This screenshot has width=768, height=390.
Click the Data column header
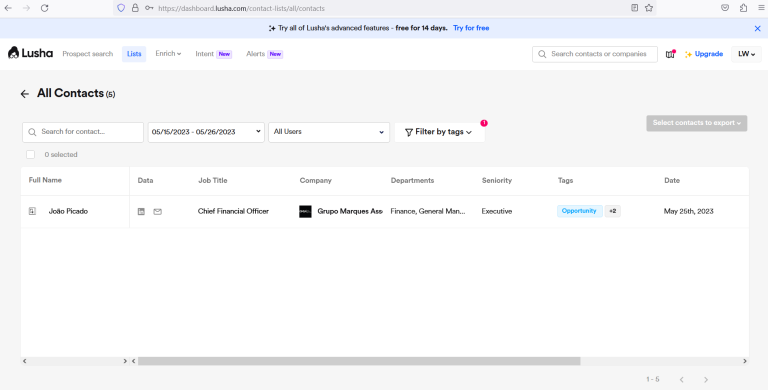click(x=145, y=180)
